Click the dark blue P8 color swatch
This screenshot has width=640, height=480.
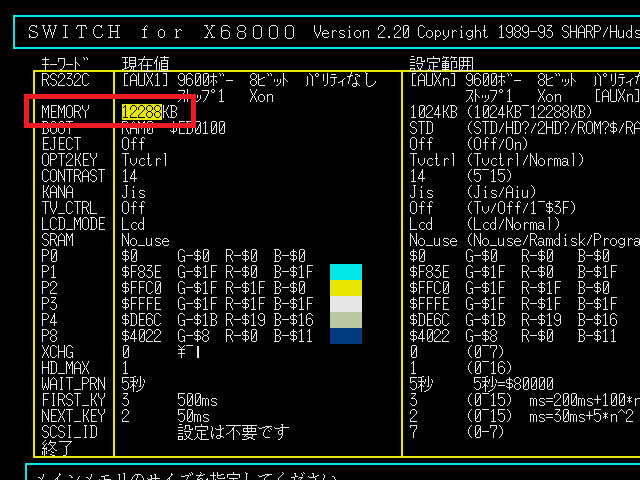click(x=346, y=336)
